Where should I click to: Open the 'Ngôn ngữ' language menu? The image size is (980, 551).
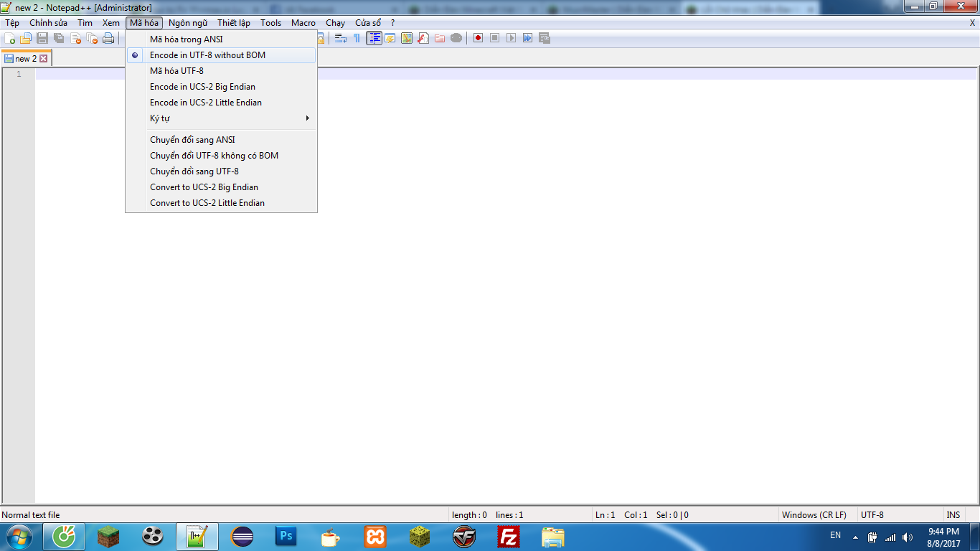tap(188, 23)
